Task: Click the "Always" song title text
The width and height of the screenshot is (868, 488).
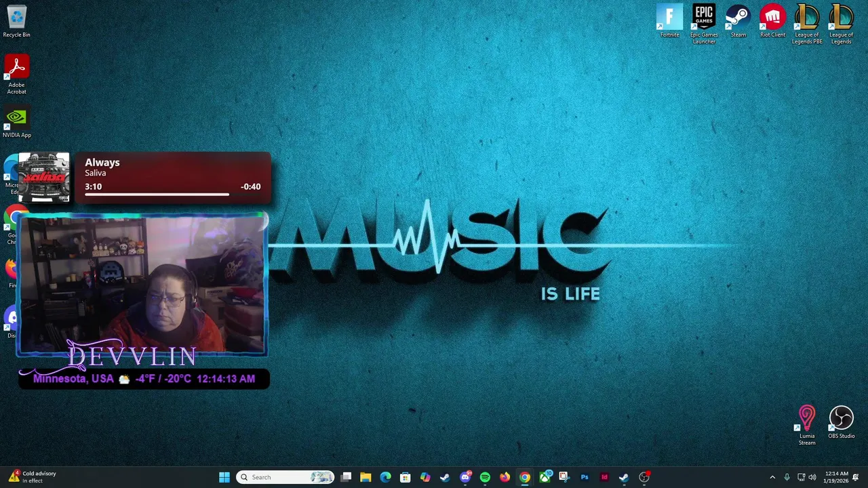Action: point(102,162)
